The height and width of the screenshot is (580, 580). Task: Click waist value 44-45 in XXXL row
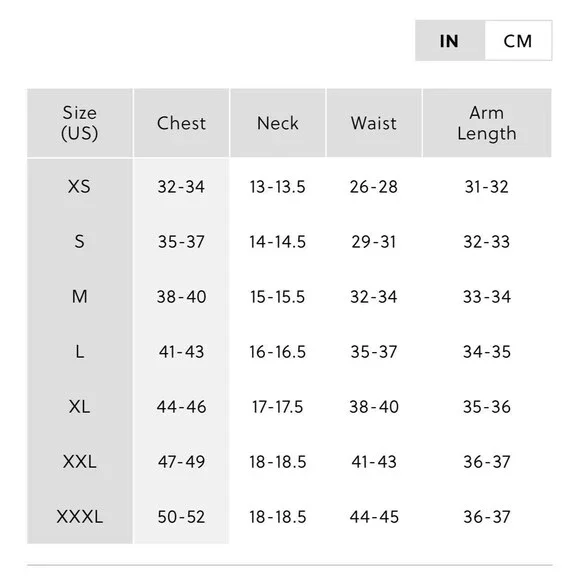pos(374,517)
